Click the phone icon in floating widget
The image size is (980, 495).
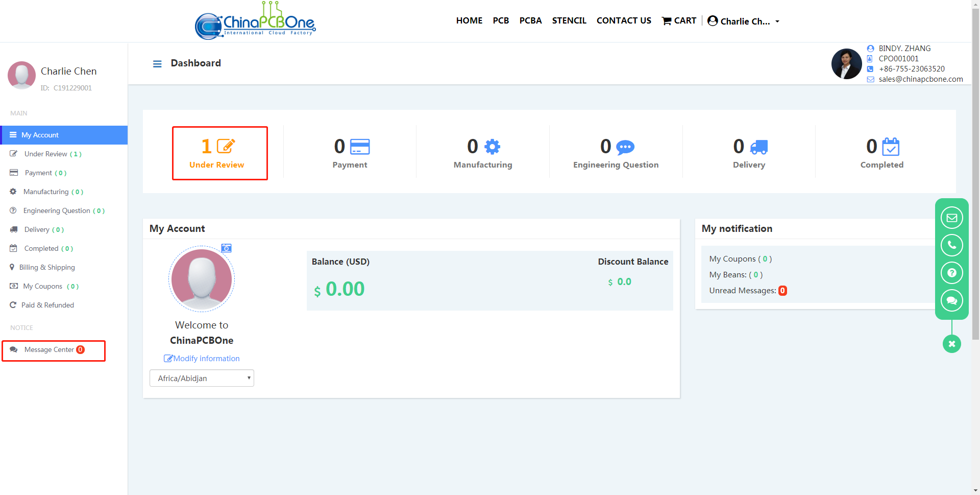point(951,245)
